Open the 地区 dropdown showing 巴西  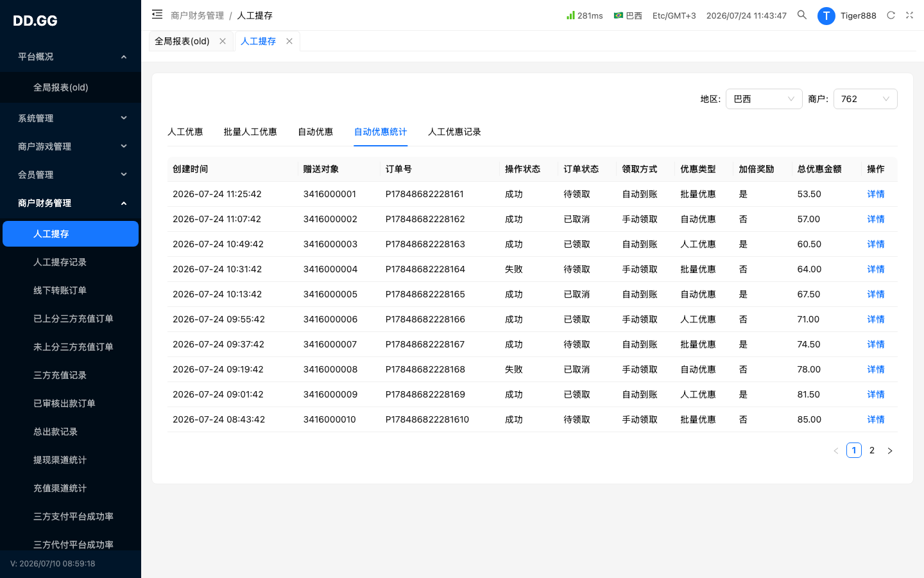pos(764,99)
